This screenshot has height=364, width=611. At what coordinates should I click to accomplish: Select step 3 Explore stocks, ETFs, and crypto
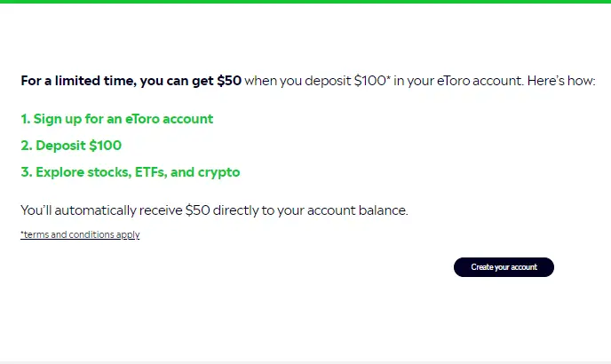[131, 172]
